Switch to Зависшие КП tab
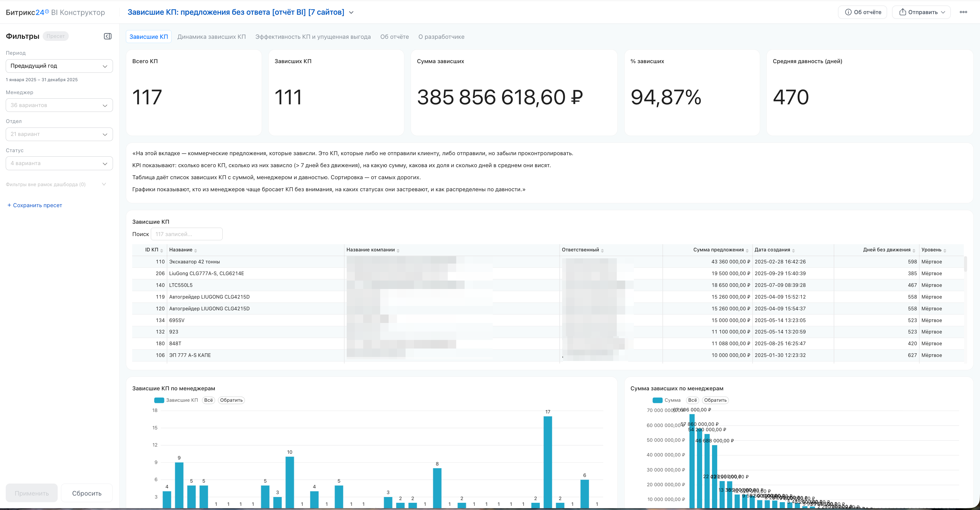Viewport: 980px width, 510px height. [148, 37]
